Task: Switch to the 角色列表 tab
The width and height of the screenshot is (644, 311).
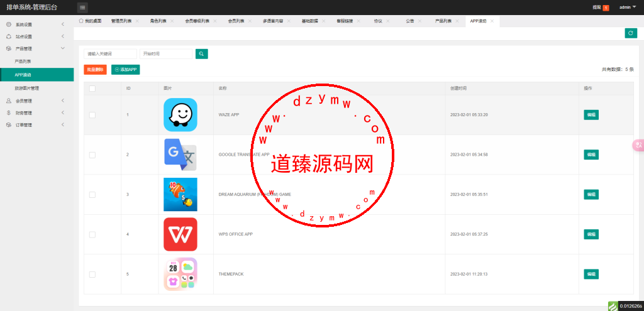Action: 158,21
